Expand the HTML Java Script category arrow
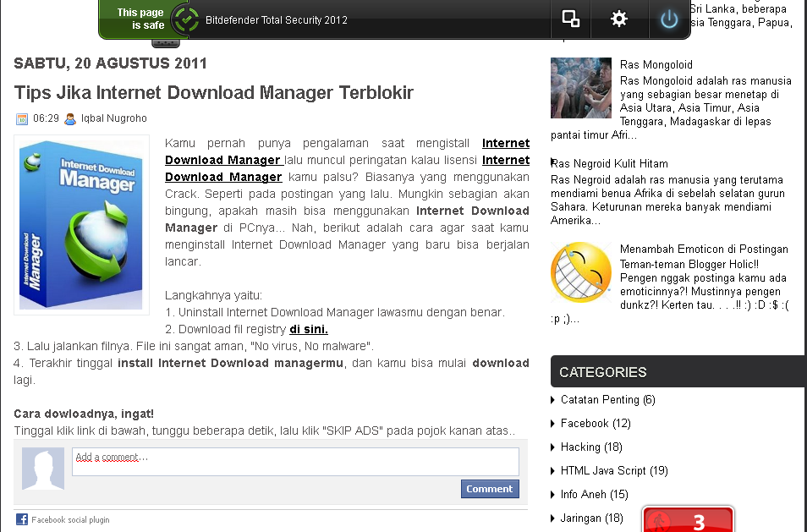The width and height of the screenshot is (807, 532). (552, 471)
